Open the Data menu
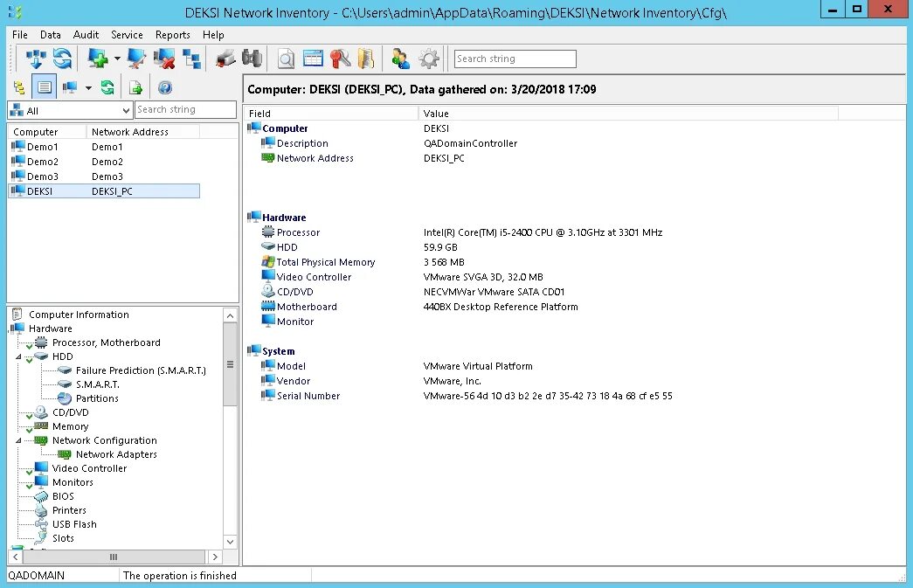This screenshot has width=913, height=588. coord(50,35)
